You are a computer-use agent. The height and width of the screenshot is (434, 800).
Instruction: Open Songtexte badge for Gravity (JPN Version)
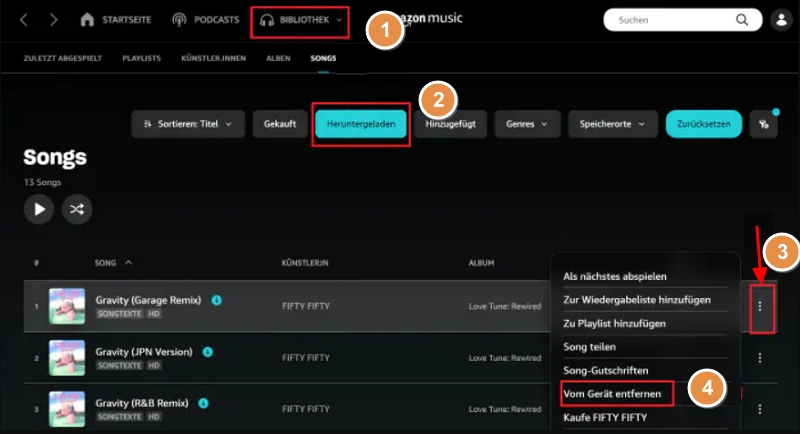pos(120,365)
